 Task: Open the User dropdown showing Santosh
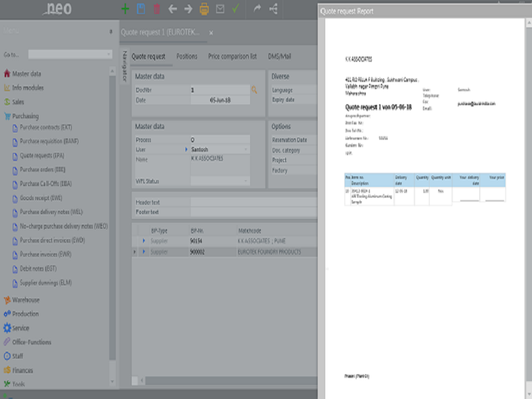[245, 150]
